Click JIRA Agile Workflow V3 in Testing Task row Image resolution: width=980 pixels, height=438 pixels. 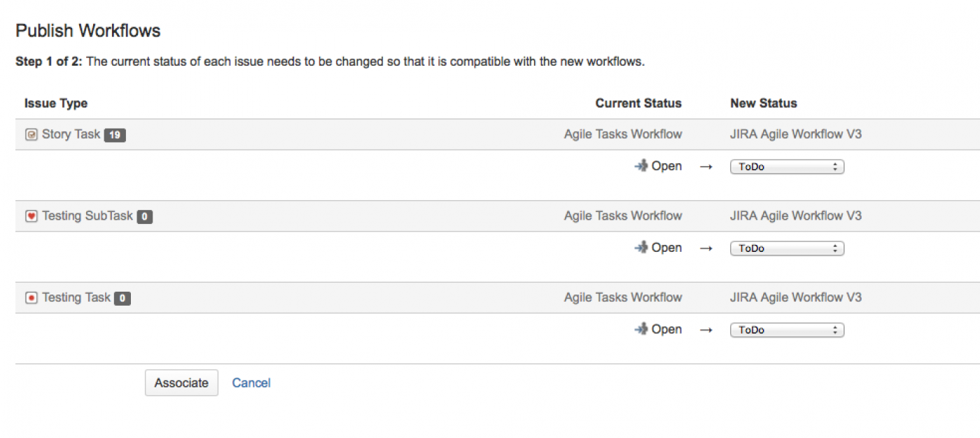(x=795, y=297)
